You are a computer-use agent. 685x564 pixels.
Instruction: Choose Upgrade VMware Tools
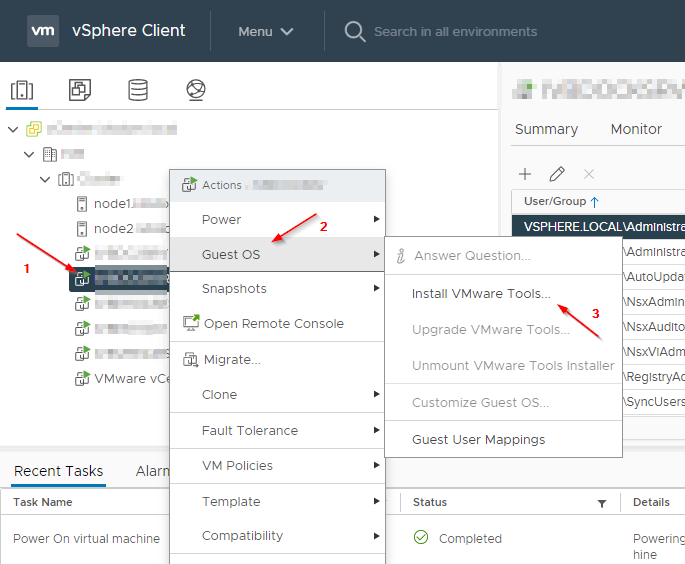coord(503,329)
